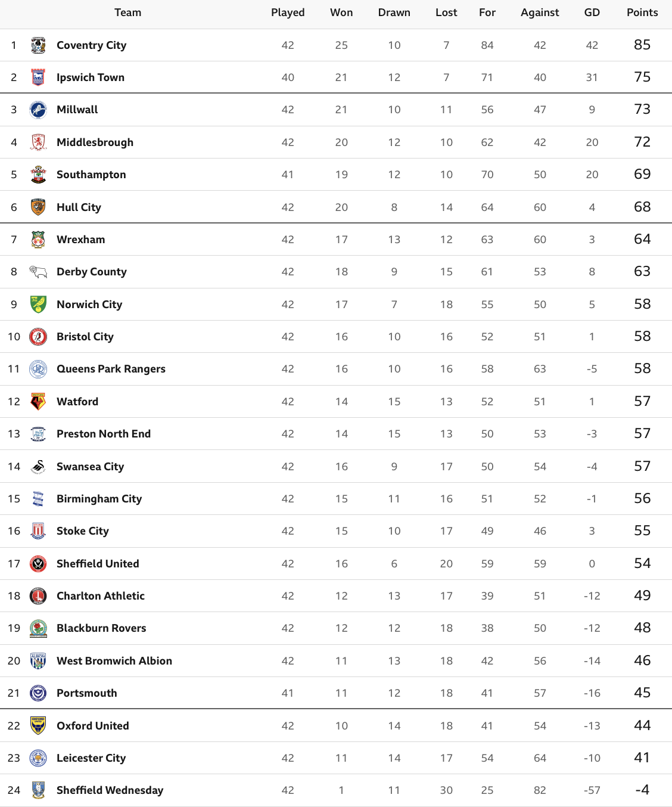Image resolution: width=672 pixels, height=807 pixels.
Task: Click the Hull City tiger badge
Action: [x=38, y=207]
